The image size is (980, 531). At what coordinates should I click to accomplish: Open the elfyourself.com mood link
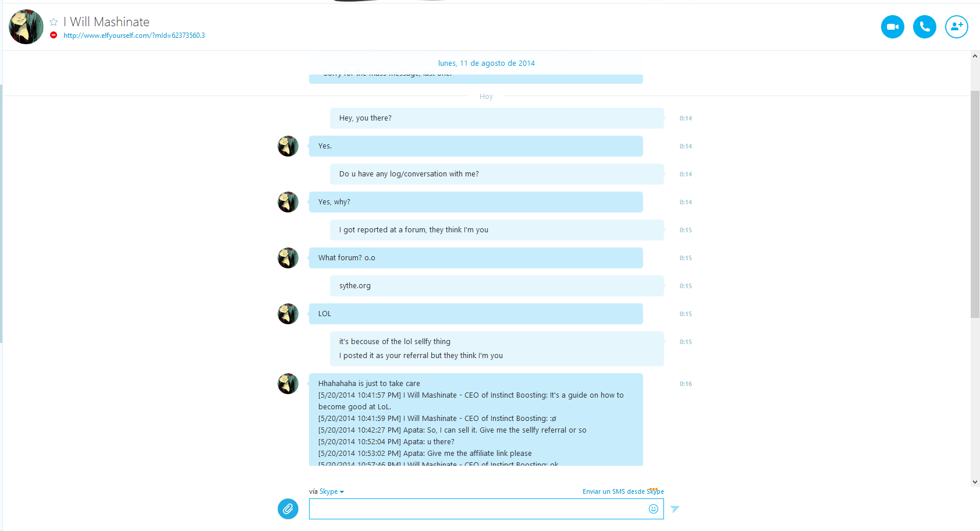[x=134, y=36]
